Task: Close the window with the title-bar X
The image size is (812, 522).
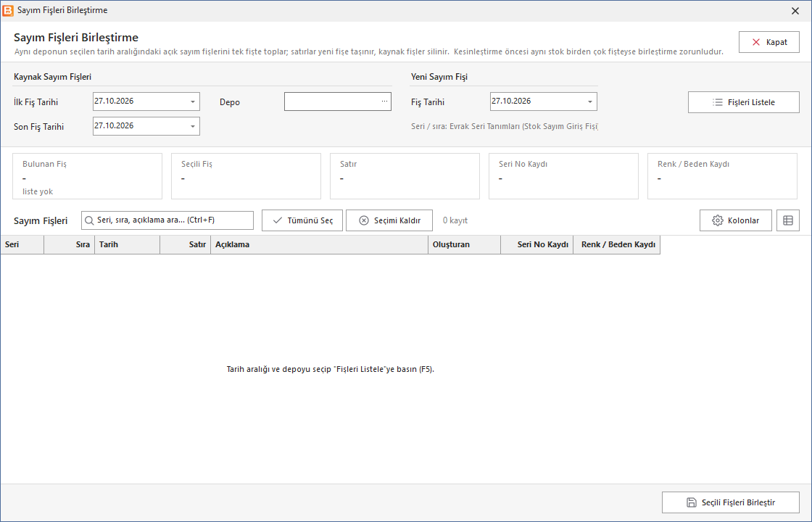Action: 795,10
